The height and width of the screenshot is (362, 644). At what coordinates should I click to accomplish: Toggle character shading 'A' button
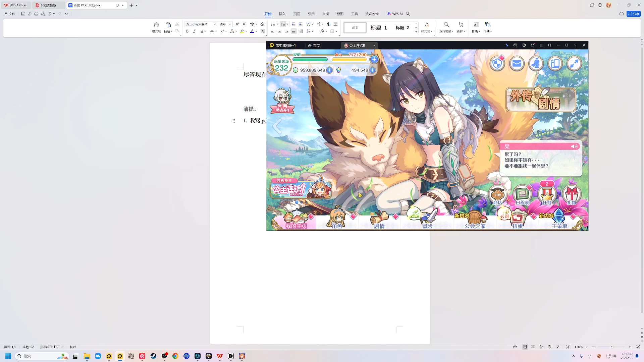(263, 31)
